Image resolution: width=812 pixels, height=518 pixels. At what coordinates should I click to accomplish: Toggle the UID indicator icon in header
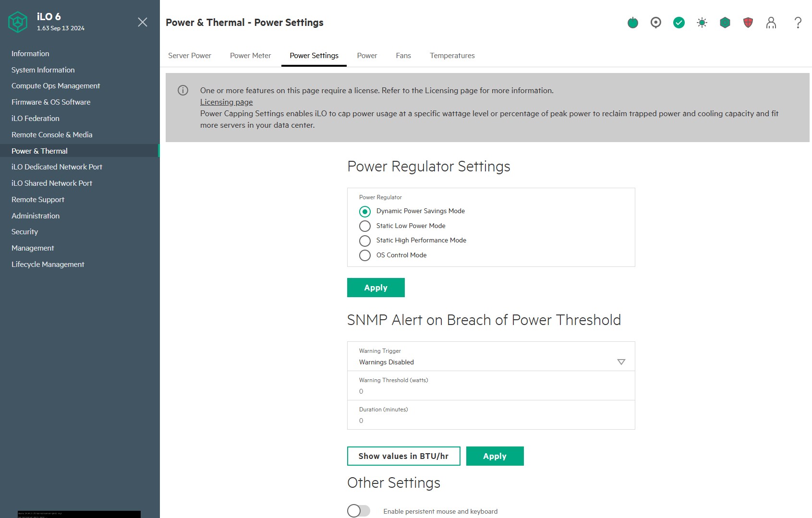click(655, 23)
